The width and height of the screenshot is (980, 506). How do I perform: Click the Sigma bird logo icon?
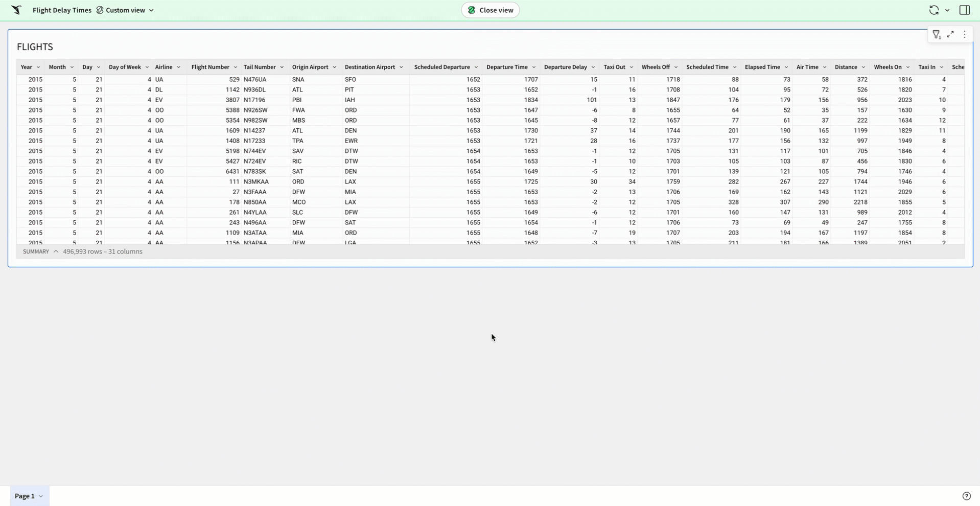tap(16, 10)
